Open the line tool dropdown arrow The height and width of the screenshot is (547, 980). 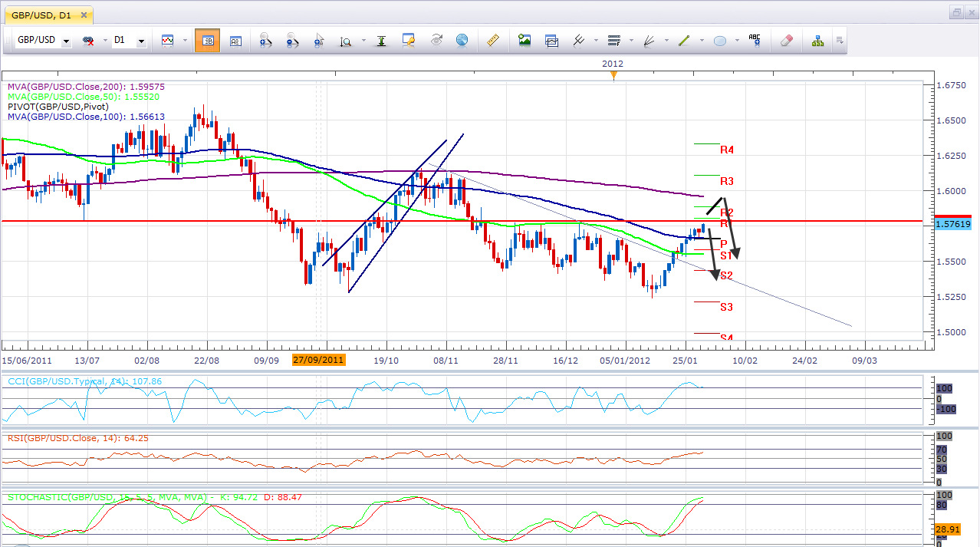(700, 41)
